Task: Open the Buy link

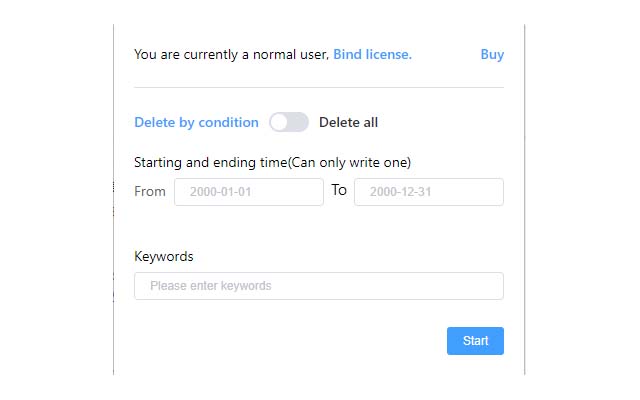Action: (x=492, y=54)
